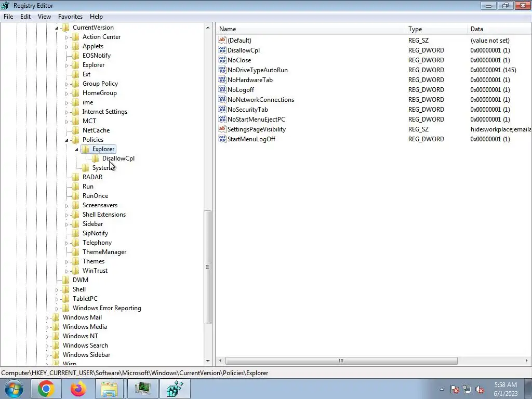
Task: Launch Google Chrome from the taskbar
Action: click(46, 389)
